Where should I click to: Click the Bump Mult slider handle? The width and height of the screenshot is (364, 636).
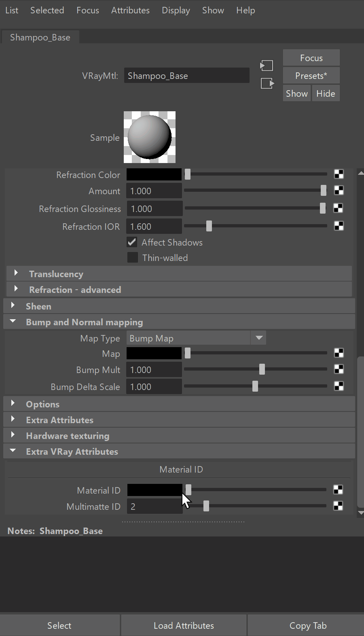pyautogui.click(x=262, y=369)
